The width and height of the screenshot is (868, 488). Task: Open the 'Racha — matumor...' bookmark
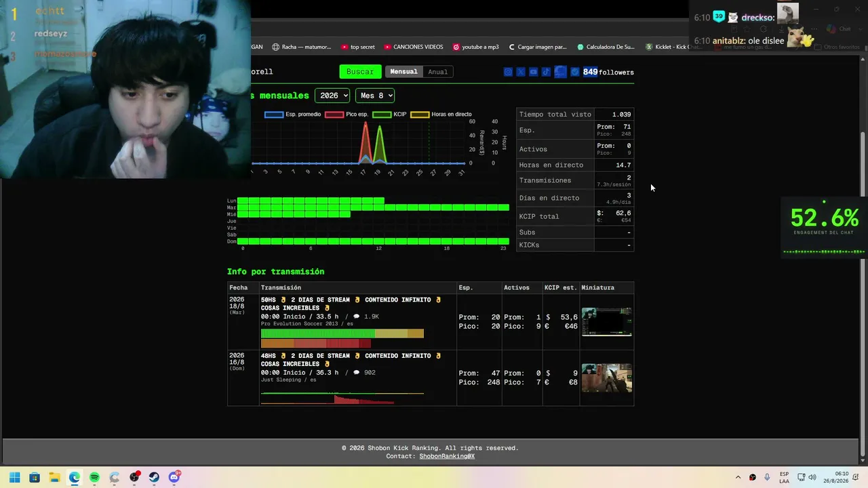(x=302, y=47)
